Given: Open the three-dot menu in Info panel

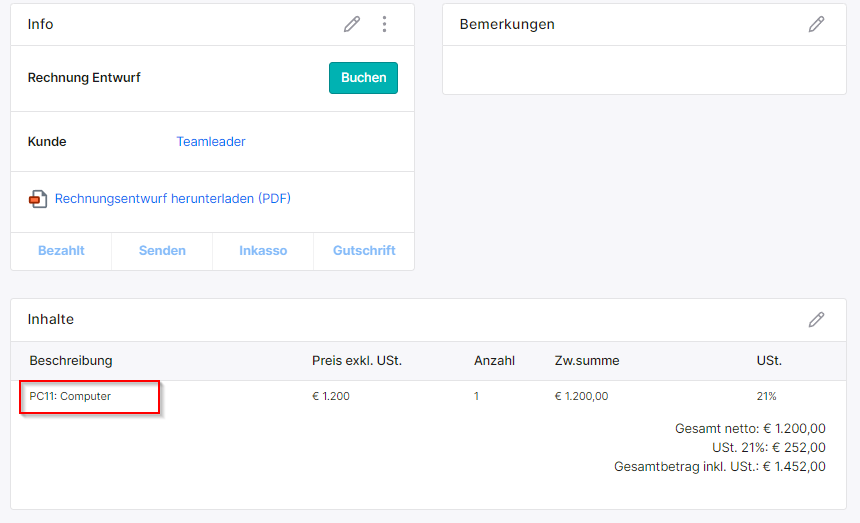Looking at the screenshot, I should [x=384, y=24].
